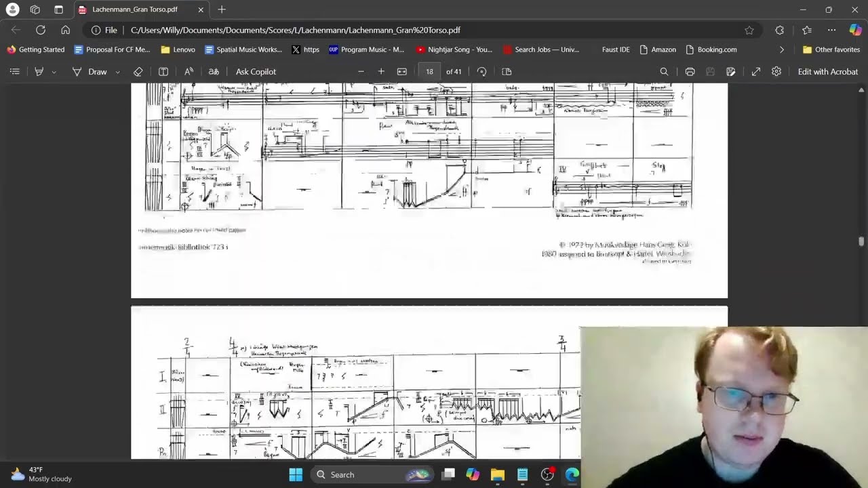Image resolution: width=868 pixels, height=488 pixels.
Task: Open the Workspaces icon
Action: coord(35,9)
